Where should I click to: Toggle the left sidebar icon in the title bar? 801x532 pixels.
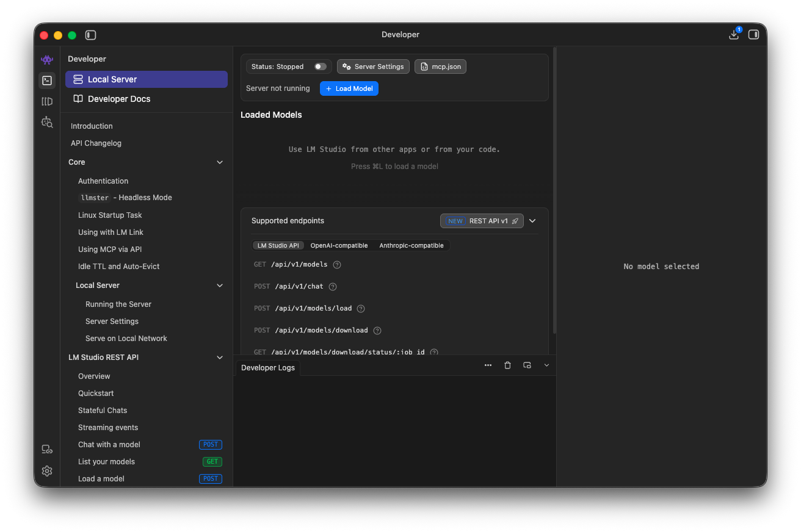click(x=91, y=35)
